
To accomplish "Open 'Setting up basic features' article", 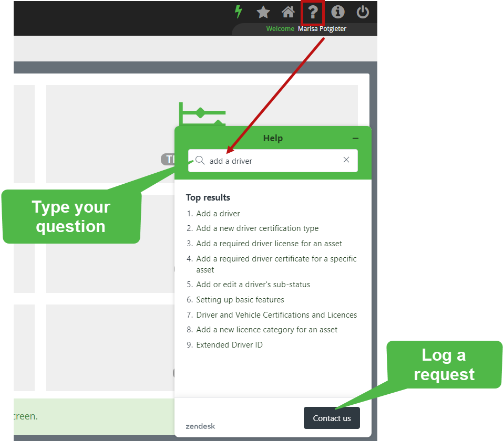I will point(240,300).
